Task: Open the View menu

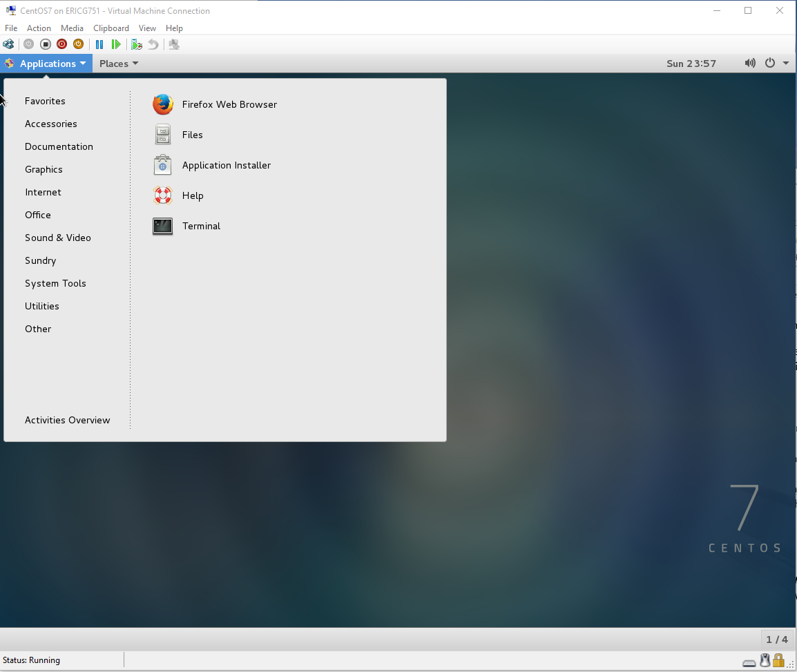Action: coord(147,28)
